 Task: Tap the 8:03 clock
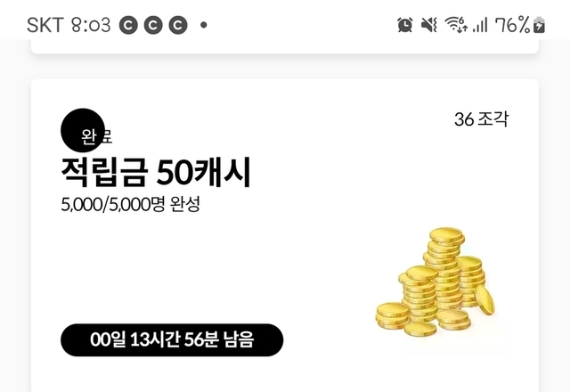91,25
